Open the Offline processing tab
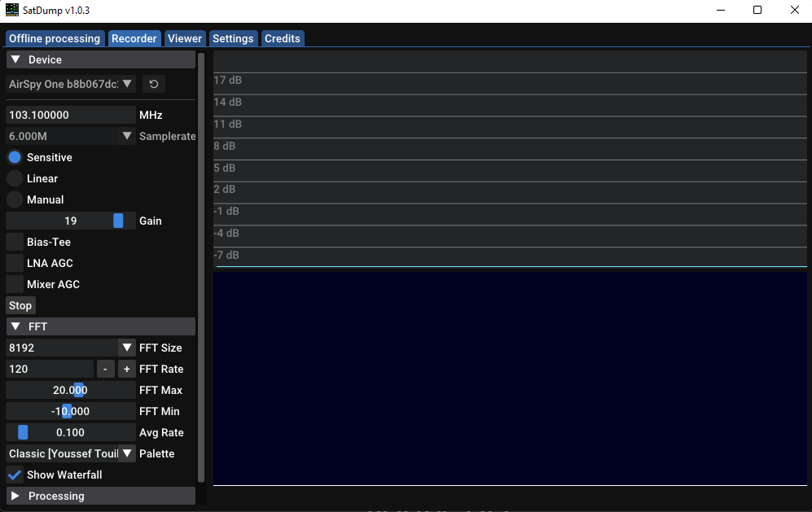812x512 pixels. point(54,37)
